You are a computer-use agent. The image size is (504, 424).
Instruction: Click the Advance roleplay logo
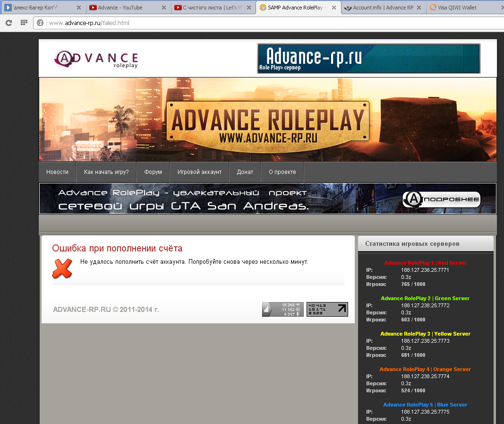tap(96, 59)
